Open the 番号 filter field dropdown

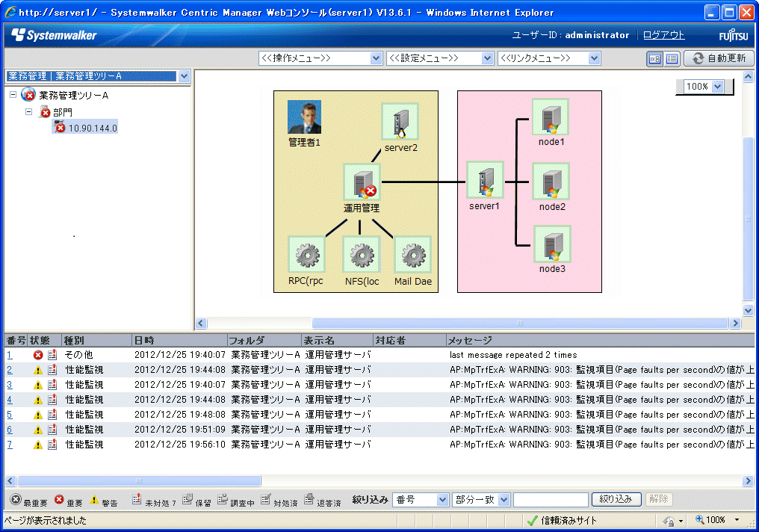click(x=421, y=500)
